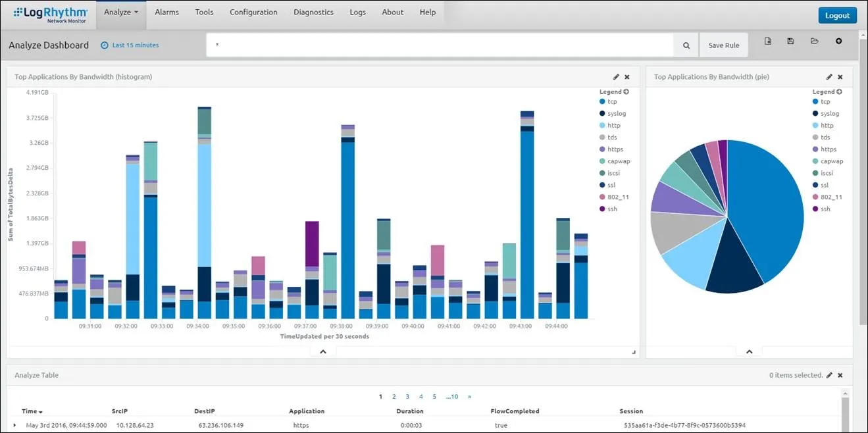The height and width of the screenshot is (433, 868).
Task: Click the Save Rule button
Action: point(723,45)
